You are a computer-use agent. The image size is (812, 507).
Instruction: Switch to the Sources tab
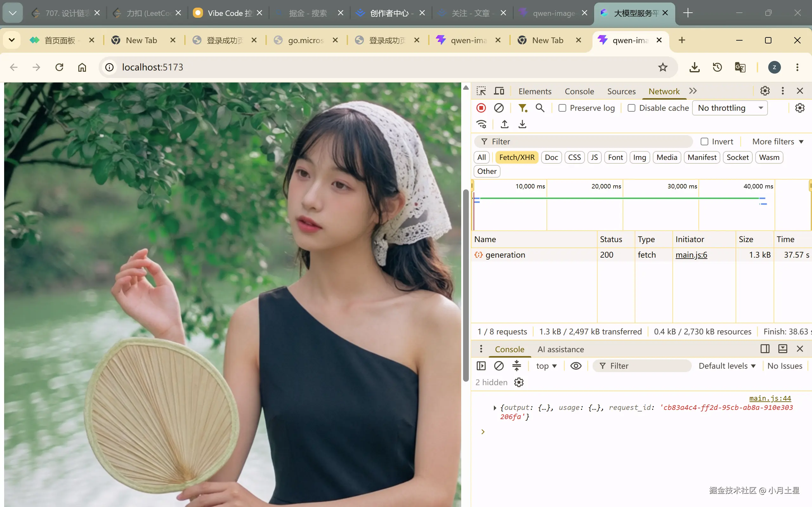pyautogui.click(x=621, y=91)
